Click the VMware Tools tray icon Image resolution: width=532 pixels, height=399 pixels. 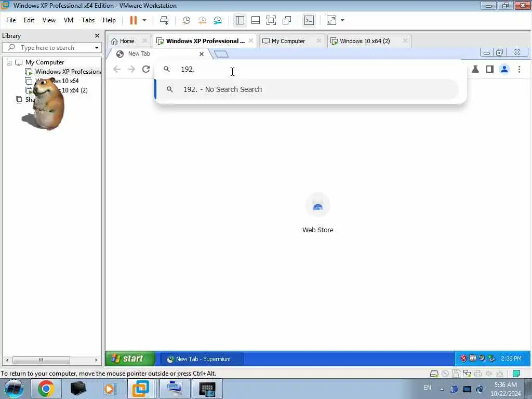473,358
